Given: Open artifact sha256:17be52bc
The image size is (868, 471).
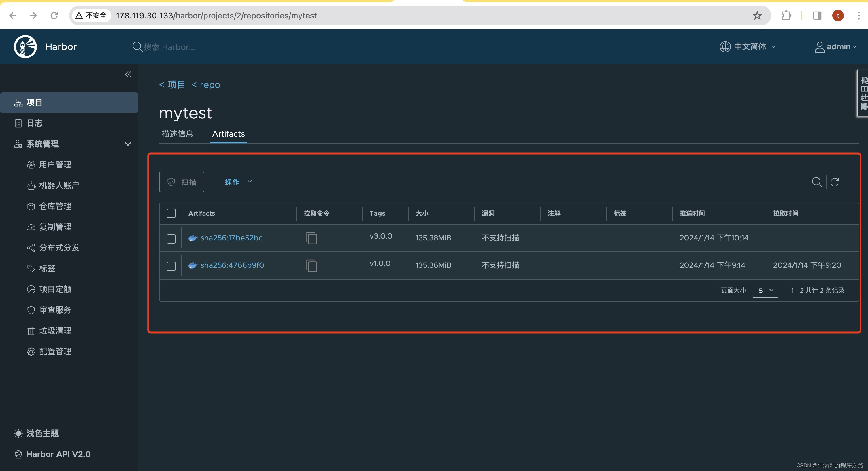Looking at the screenshot, I should [231, 238].
